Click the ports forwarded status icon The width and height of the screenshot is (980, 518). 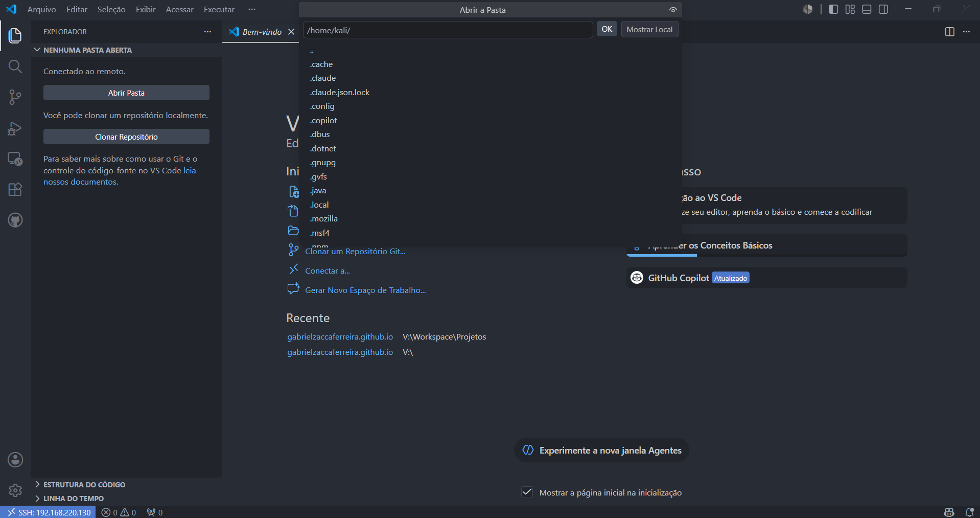(x=155, y=512)
